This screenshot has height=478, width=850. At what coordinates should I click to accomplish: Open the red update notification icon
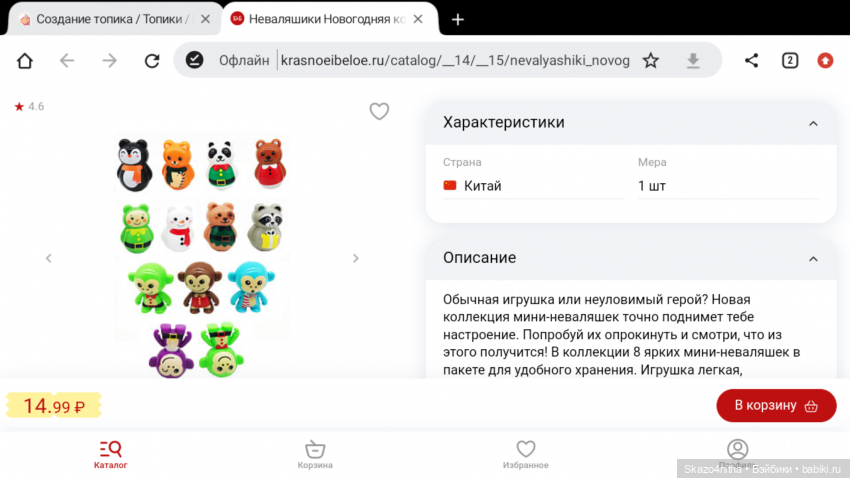(x=825, y=60)
